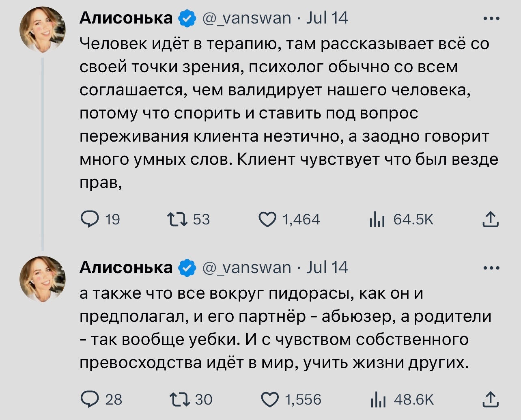
Task: Click the @_vanswan handle in second tweet
Action: (x=247, y=268)
